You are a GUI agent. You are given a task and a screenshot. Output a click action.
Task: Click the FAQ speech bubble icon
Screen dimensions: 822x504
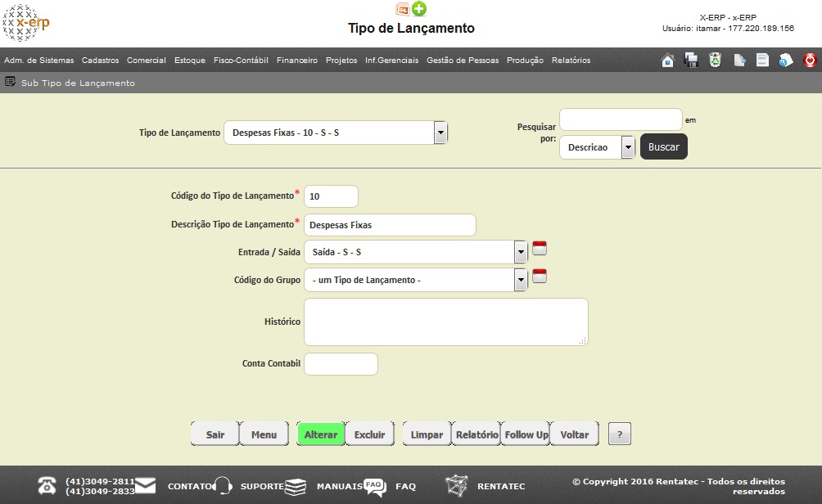[x=375, y=487]
